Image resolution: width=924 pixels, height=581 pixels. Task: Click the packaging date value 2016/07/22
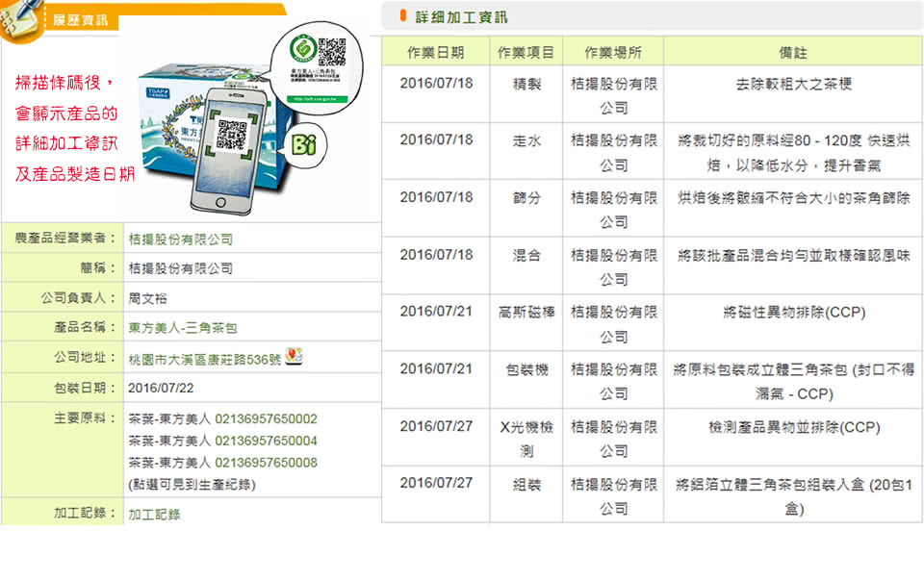(161, 388)
